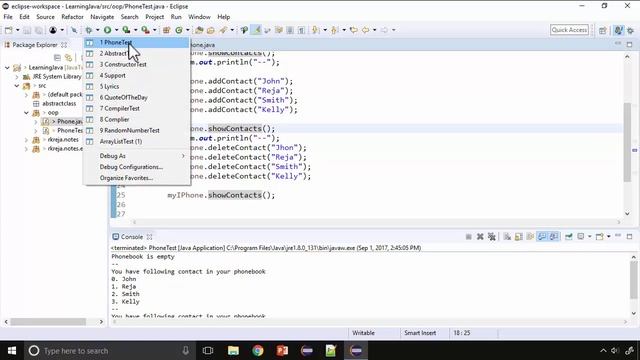This screenshot has width=640, height=360.
Task: Toggle Scroll Lock in Console toolbar
Action: (519, 237)
